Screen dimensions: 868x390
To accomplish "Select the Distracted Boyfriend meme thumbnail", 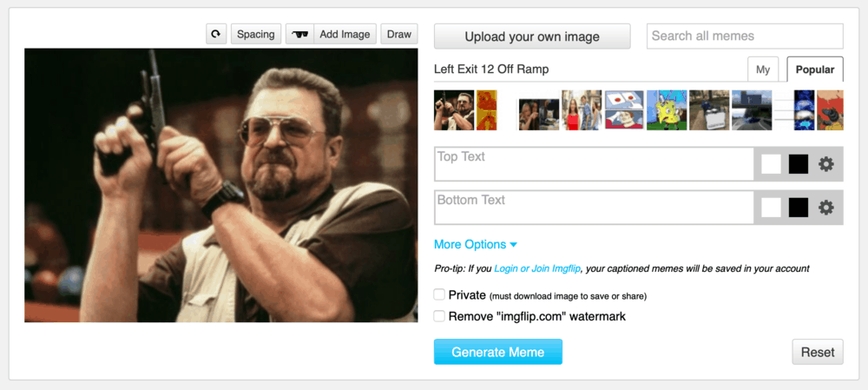I will (x=582, y=110).
